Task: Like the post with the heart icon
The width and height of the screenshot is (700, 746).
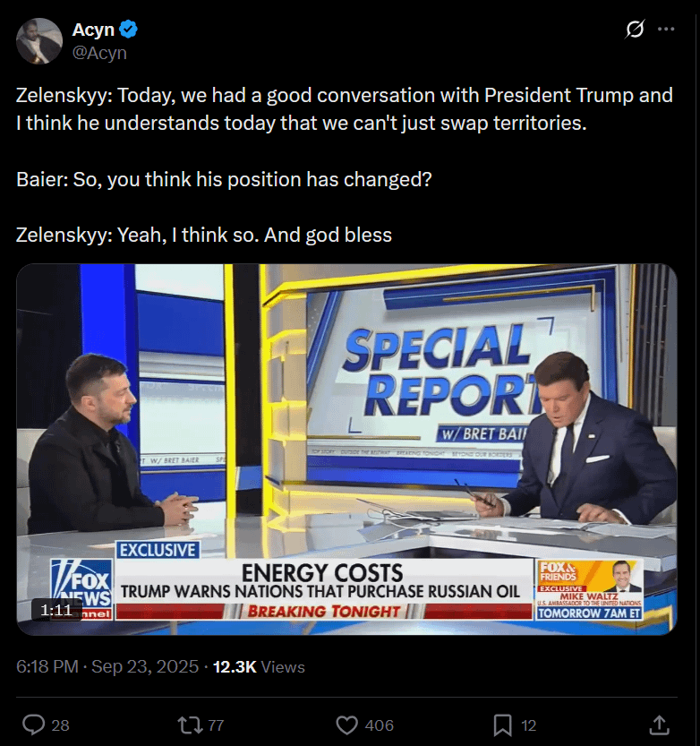Action: [346, 725]
